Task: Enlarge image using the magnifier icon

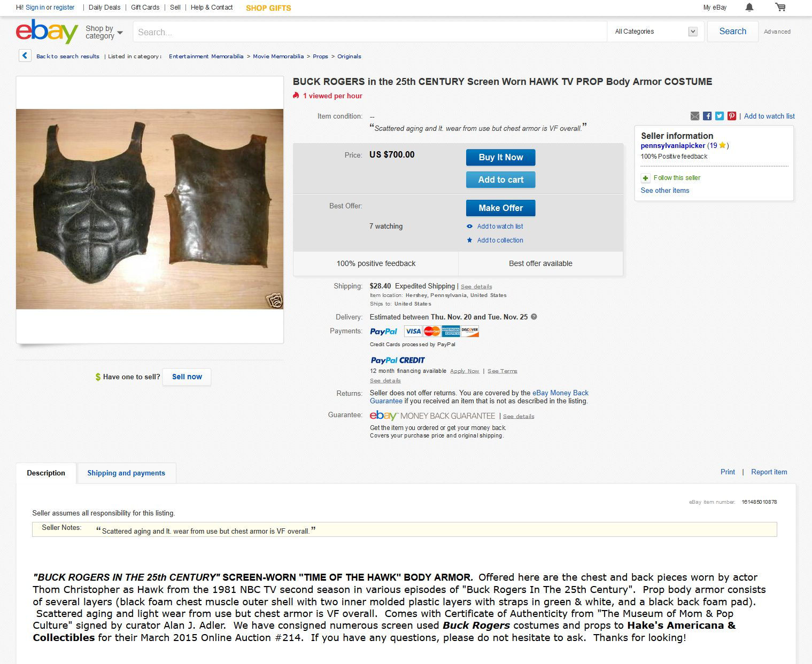Action: coord(275,301)
